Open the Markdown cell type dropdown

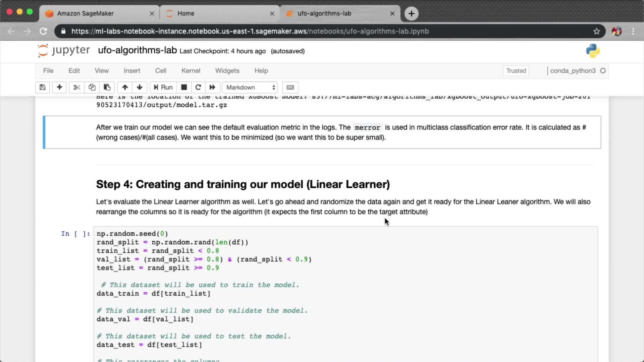pyautogui.click(x=250, y=87)
